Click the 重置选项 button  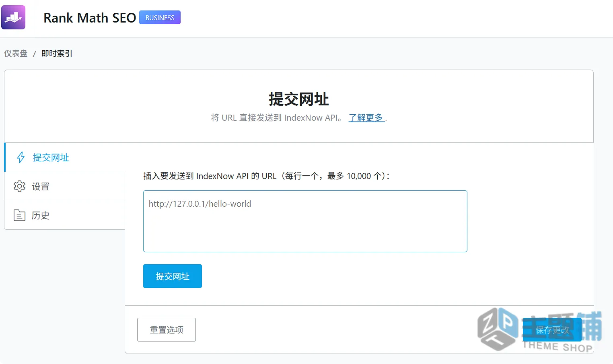tap(167, 329)
